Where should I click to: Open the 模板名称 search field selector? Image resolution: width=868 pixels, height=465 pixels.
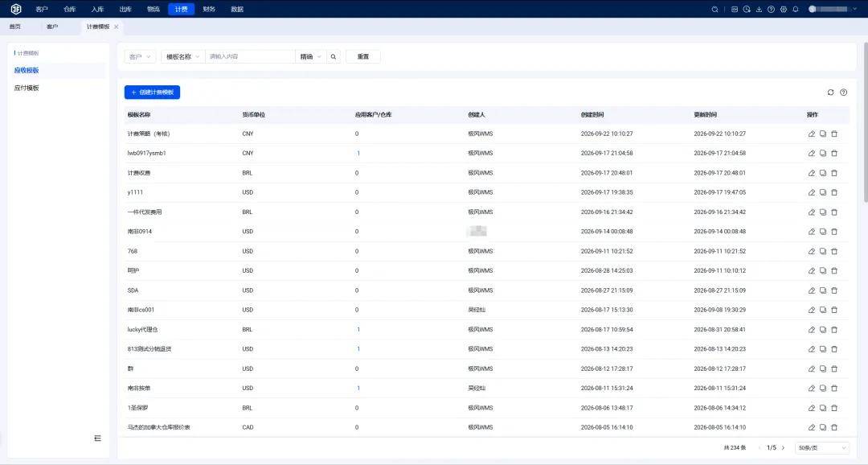183,56
